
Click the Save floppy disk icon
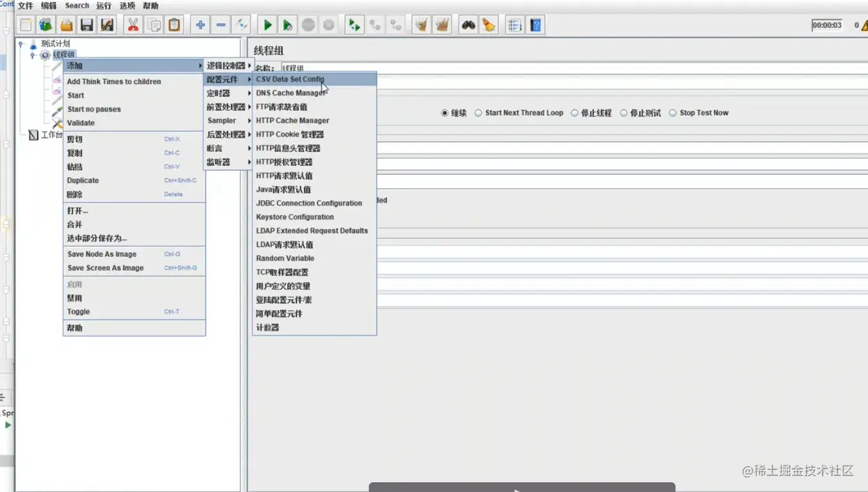coord(86,25)
